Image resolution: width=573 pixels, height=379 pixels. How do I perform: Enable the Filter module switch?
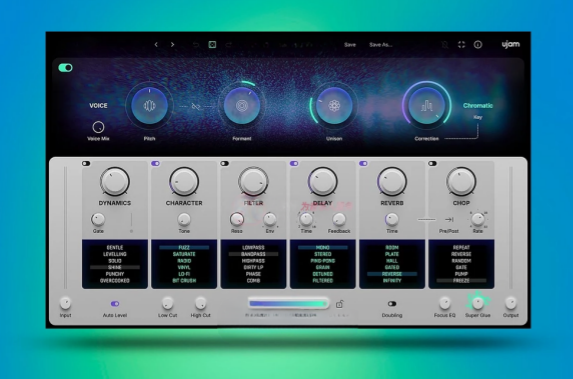(x=225, y=163)
